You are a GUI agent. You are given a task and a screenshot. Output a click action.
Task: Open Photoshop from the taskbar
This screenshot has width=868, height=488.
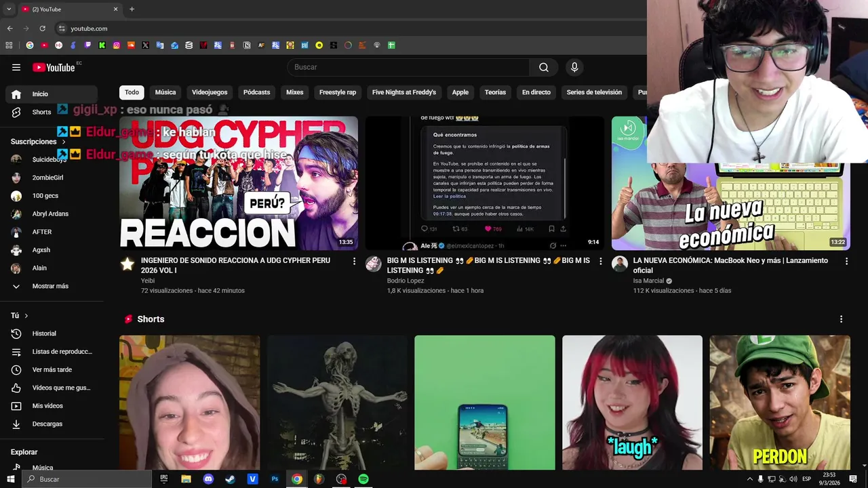click(275, 479)
